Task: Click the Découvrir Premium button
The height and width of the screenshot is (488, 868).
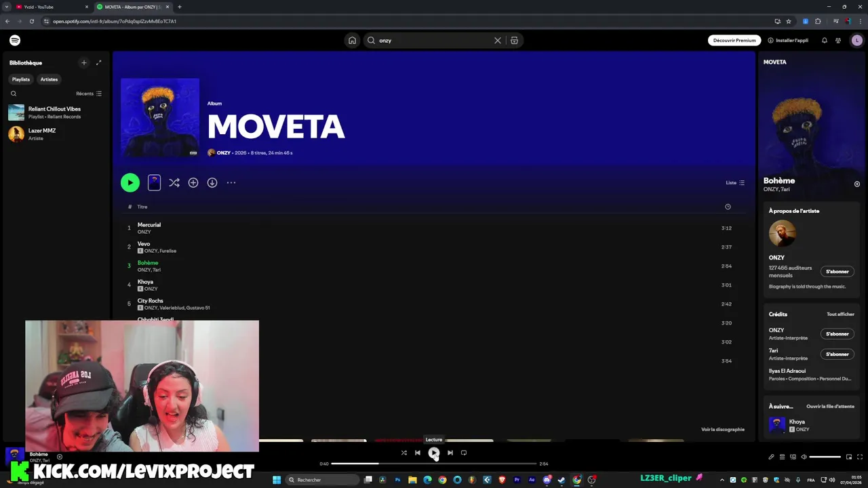Action: pos(734,41)
